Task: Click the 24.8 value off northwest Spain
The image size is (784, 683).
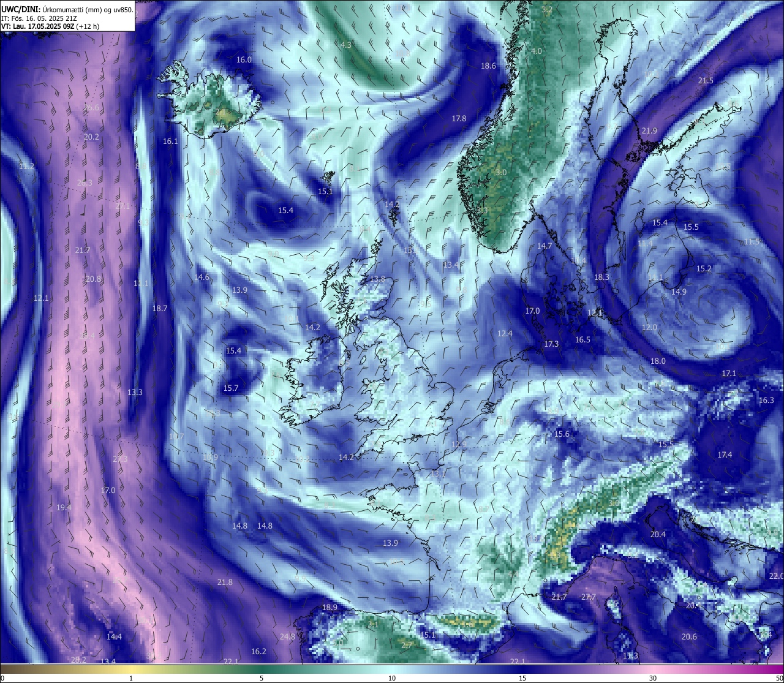Action: [287, 636]
